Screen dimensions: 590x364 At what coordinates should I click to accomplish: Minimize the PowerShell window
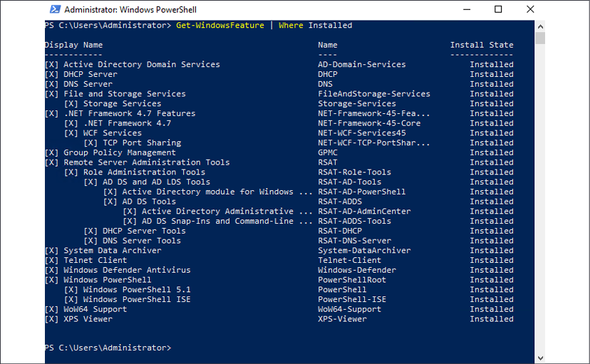point(467,9)
